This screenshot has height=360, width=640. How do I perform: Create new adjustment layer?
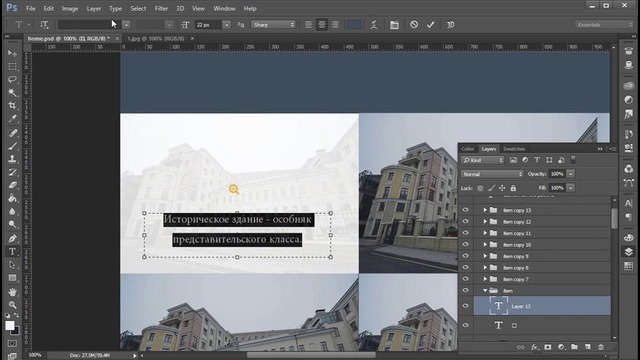pos(561,347)
